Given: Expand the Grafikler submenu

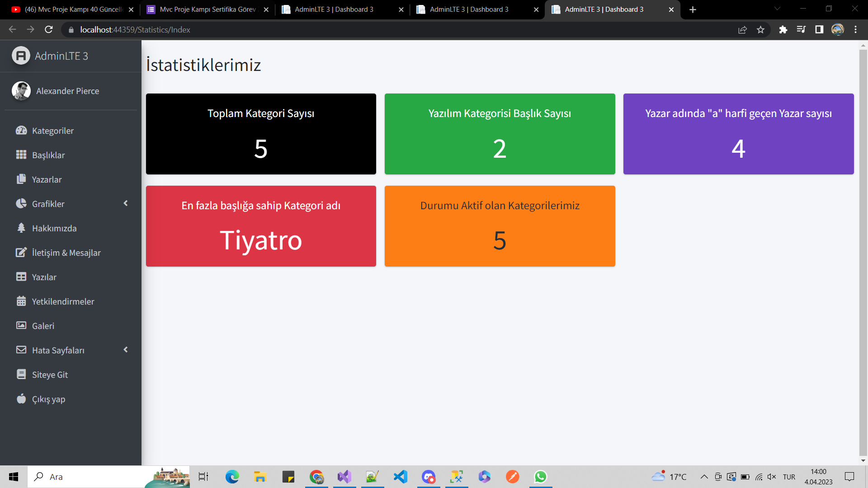Looking at the screenshot, I should tap(126, 203).
